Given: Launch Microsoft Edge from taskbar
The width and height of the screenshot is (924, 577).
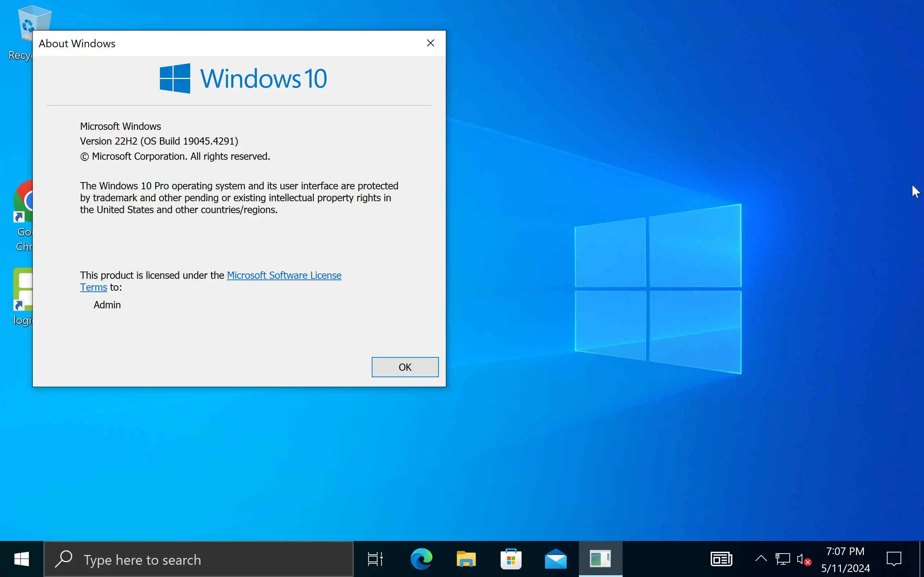Looking at the screenshot, I should [x=421, y=559].
